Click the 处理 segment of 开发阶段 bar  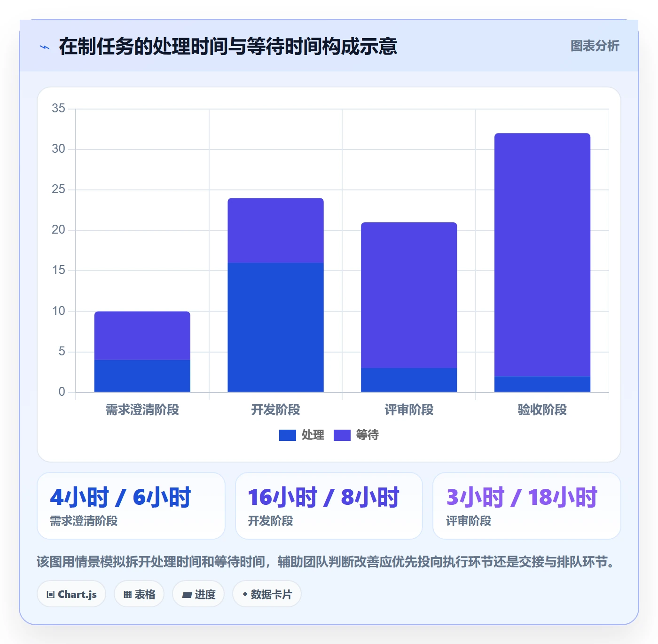click(x=276, y=327)
